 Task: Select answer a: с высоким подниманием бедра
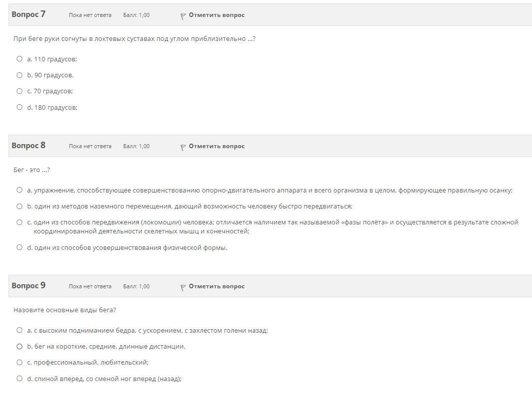coord(19,330)
